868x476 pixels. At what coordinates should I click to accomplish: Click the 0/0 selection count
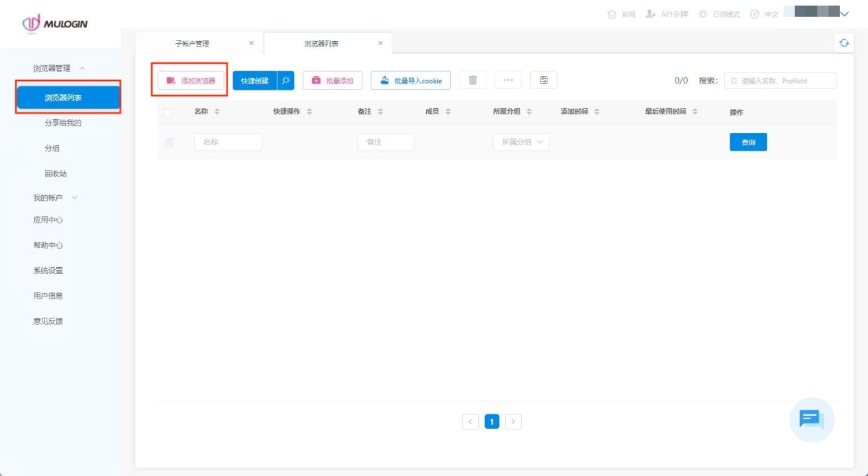click(x=681, y=81)
